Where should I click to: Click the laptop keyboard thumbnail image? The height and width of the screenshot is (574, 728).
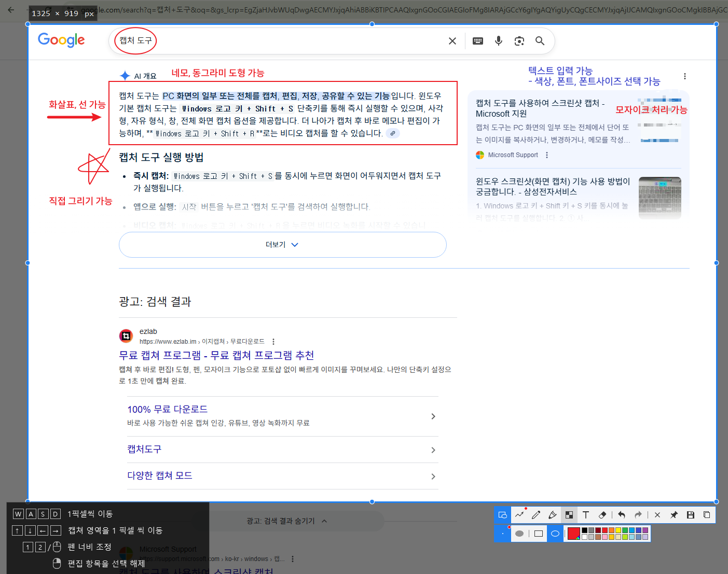coord(660,198)
